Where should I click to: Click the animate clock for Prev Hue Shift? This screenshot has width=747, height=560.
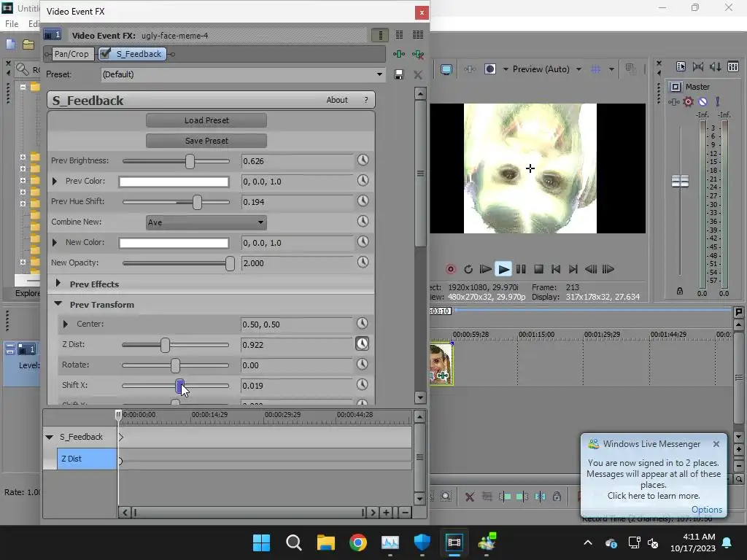(363, 201)
